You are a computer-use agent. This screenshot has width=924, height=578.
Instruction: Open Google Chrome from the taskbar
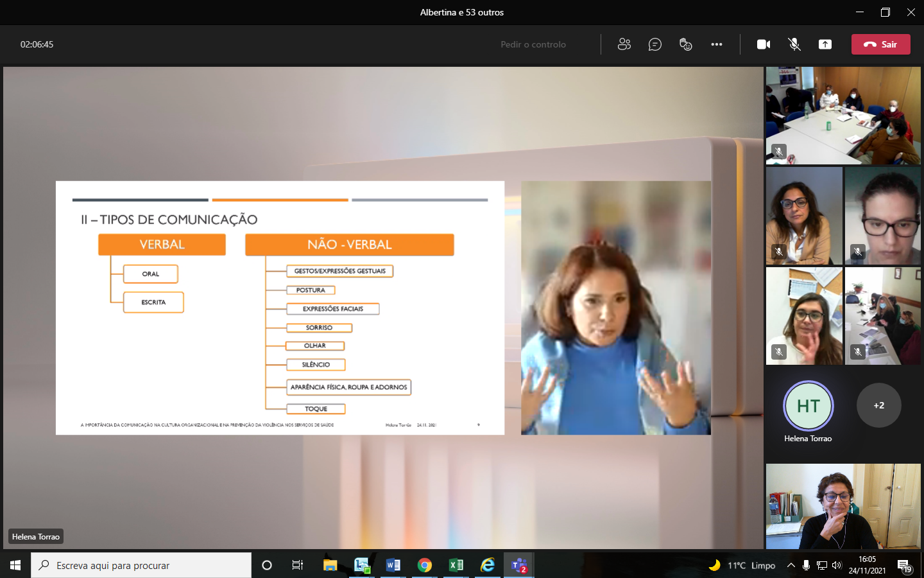coord(425,565)
